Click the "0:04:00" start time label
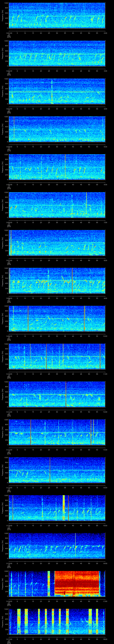The width and height of the screenshot is (114, 644). 9,147
